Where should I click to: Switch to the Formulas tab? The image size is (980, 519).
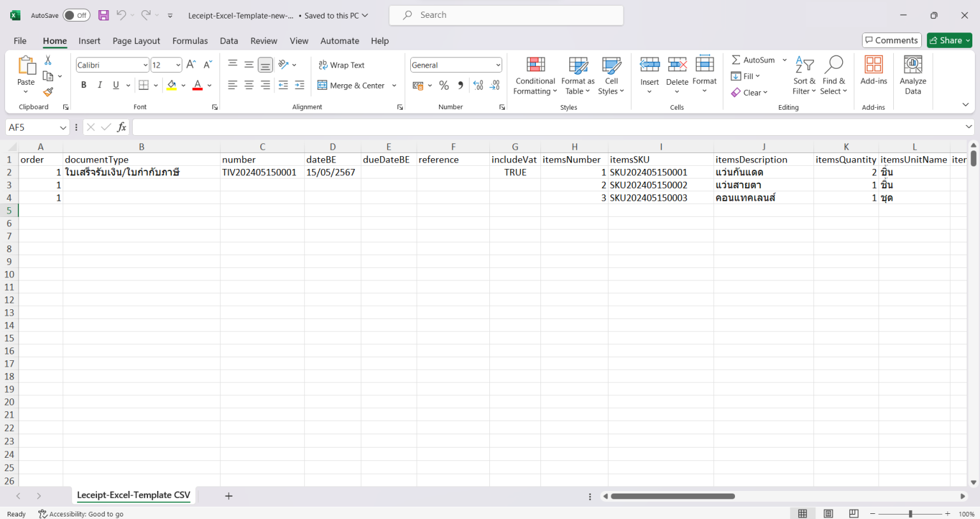tap(190, 41)
